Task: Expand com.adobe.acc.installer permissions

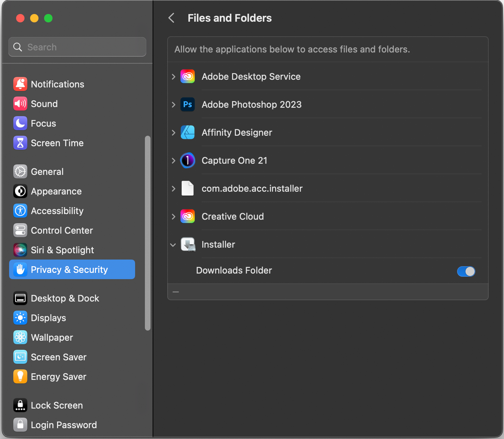Action: pyautogui.click(x=174, y=189)
